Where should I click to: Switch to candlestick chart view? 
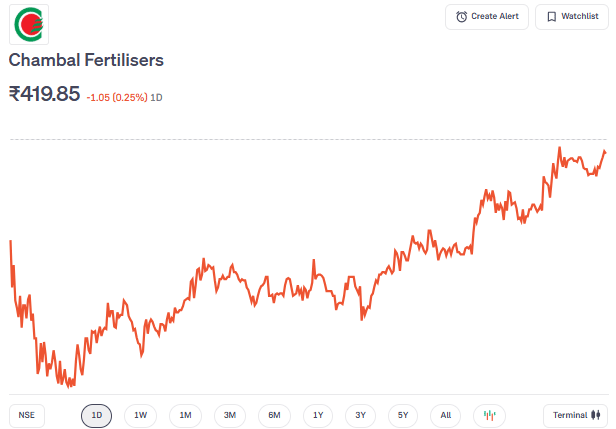coord(490,415)
